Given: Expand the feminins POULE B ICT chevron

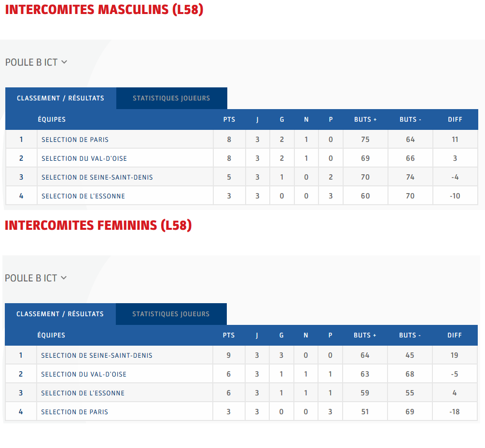Looking at the screenshot, I should coord(64,278).
